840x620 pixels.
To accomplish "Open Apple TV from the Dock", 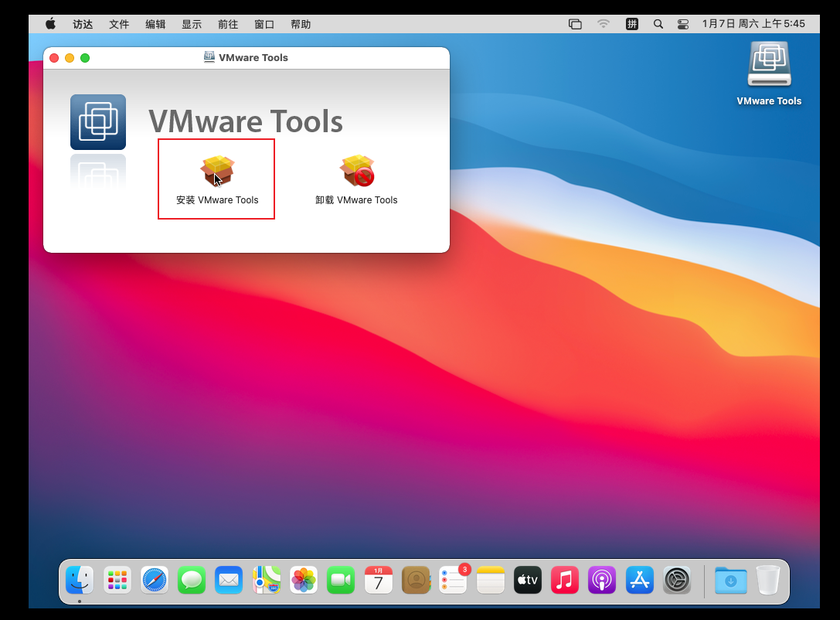I will coord(528,580).
